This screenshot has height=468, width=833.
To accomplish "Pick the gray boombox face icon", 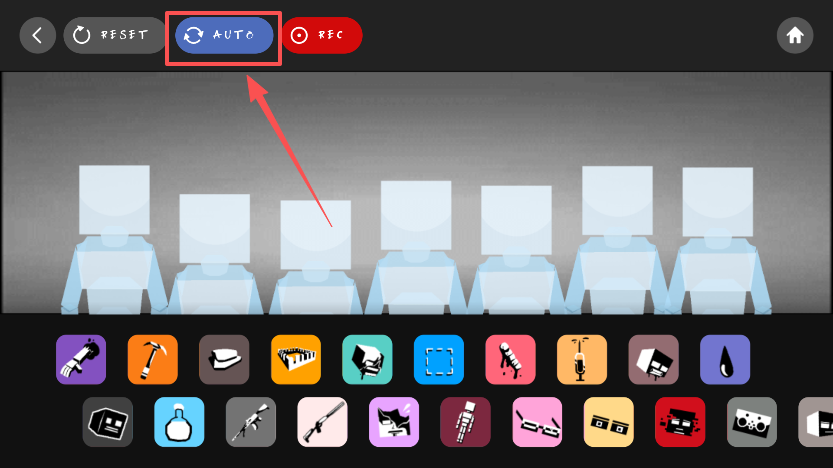I will click(752, 422).
